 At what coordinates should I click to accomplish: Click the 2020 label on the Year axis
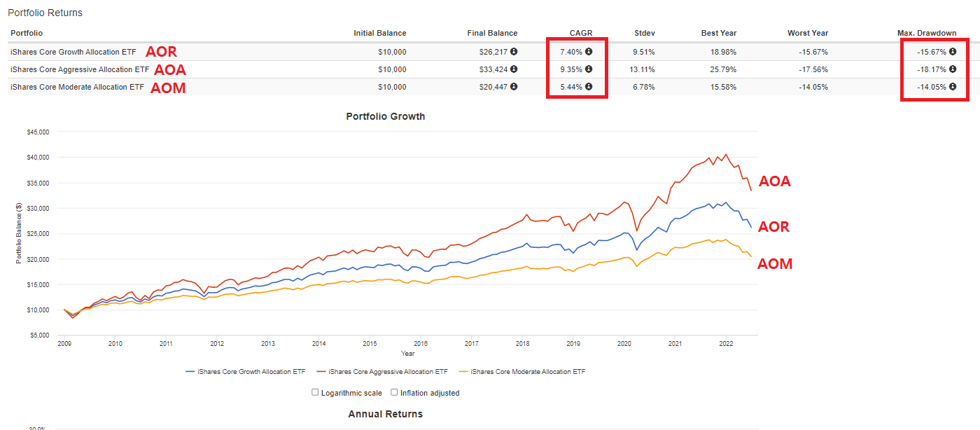click(x=624, y=344)
